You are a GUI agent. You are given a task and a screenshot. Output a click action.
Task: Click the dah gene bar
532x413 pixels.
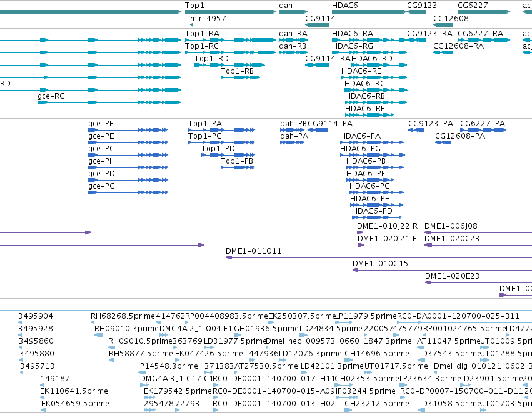coord(293,12)
